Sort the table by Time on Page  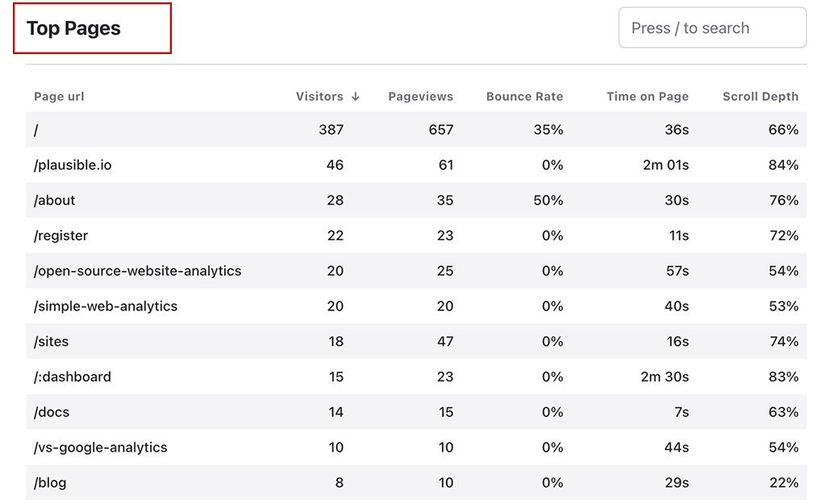(x=647, y=96)
